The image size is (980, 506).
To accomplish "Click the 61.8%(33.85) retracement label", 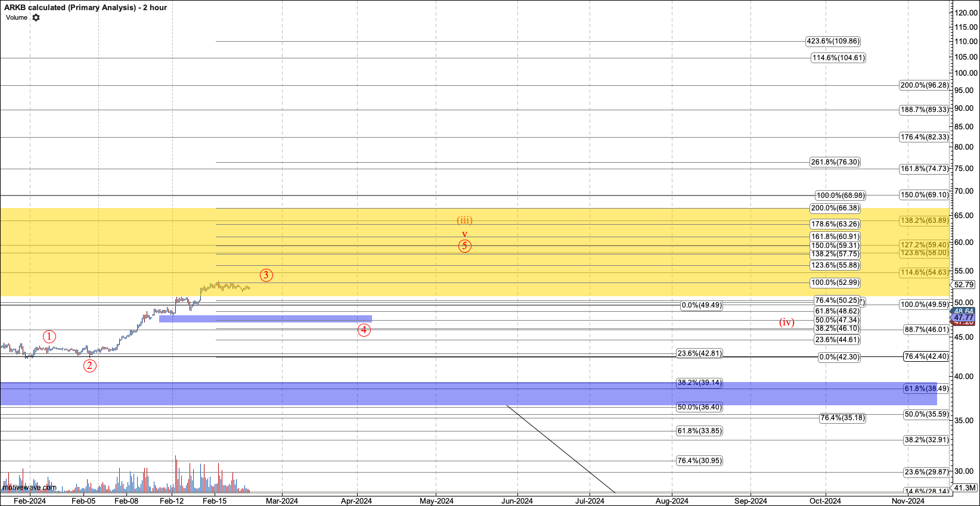I will click(x=699, y=432).
